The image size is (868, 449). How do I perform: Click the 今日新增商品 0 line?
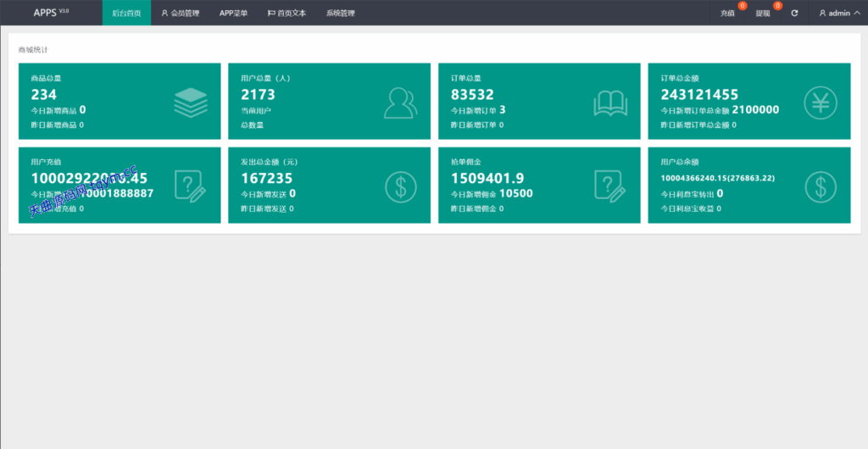[x=58, y=110]
